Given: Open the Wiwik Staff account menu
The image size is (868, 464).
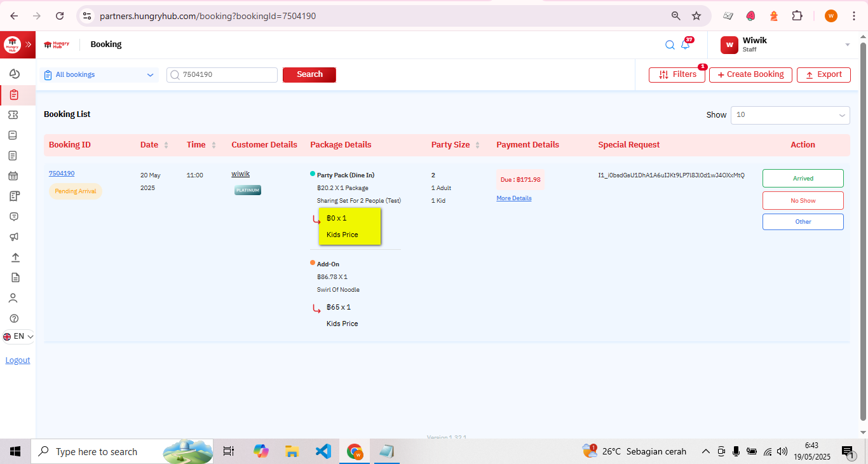Looking at the screenshot, I should coord(785,44).
